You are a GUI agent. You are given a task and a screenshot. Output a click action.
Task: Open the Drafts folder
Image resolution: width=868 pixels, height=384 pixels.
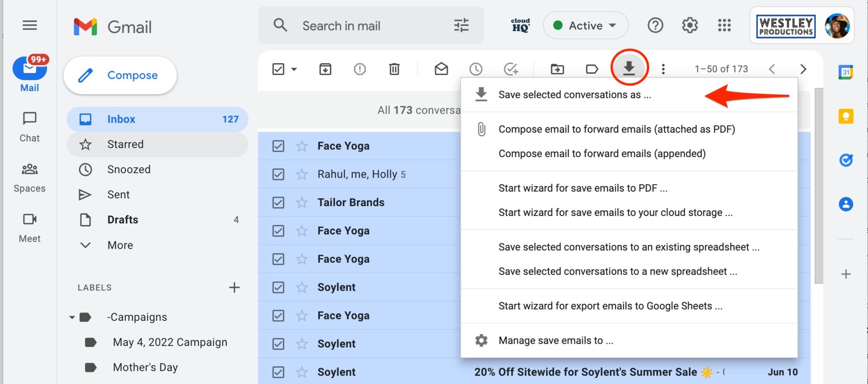coord(122,219)
